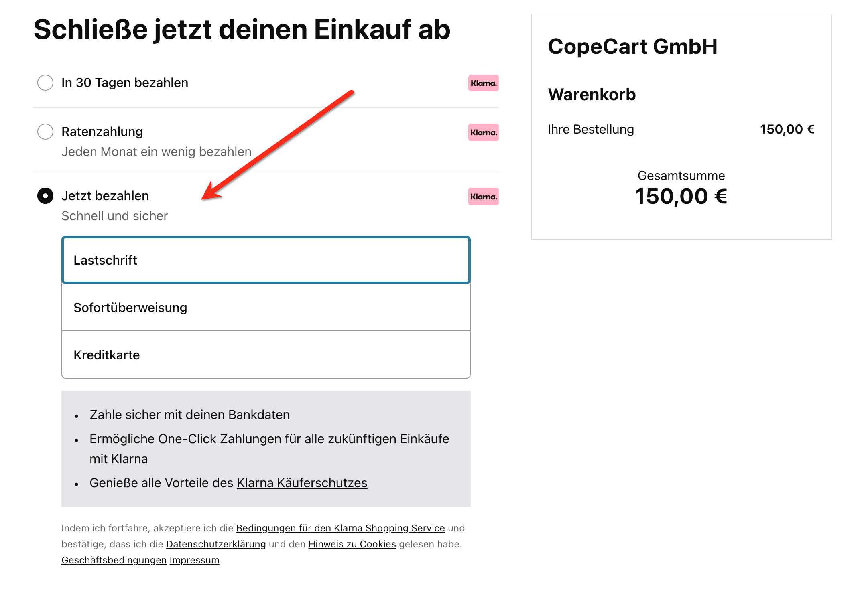
Task: Open the Datenschutzerklärung link
Action: [216, 544]
